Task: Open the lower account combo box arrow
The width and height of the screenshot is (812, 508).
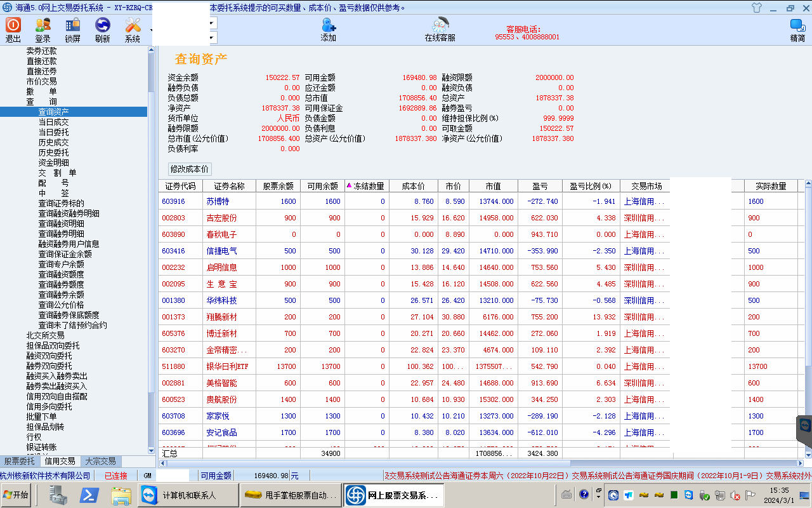Action: [x=212, y=37]
